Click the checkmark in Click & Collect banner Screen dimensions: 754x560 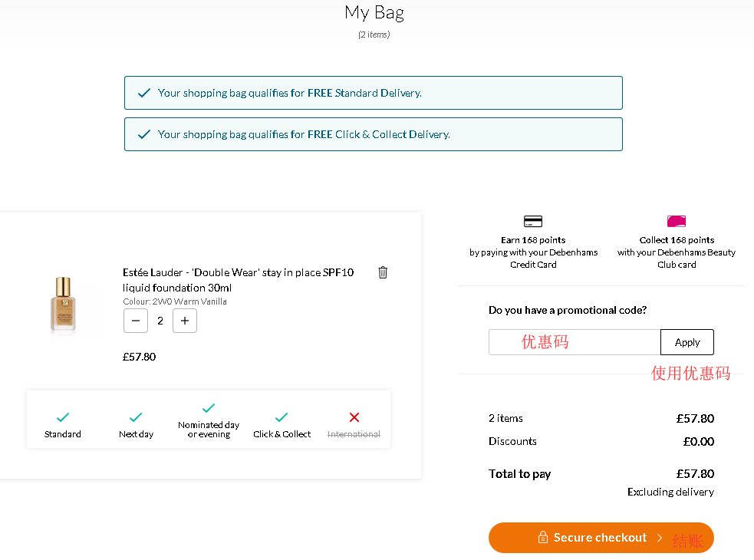tap(143, 134)
